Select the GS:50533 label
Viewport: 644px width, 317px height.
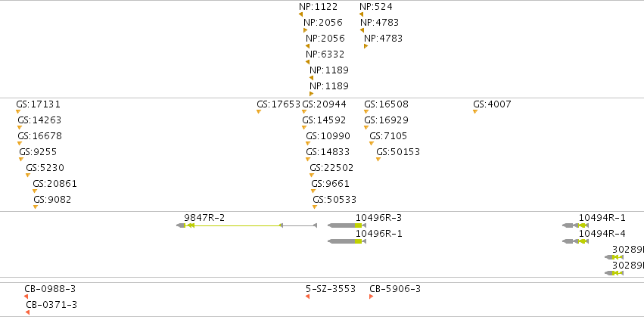[334, 200]
